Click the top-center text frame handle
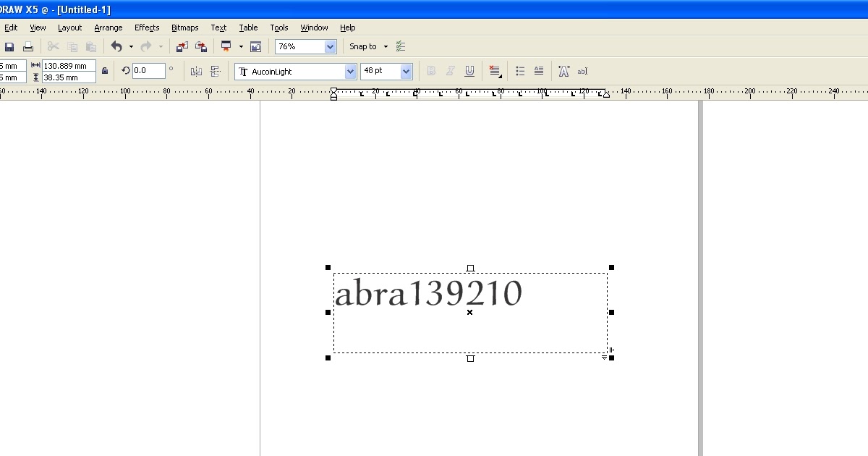868x456 pixels. click(470, 269)
